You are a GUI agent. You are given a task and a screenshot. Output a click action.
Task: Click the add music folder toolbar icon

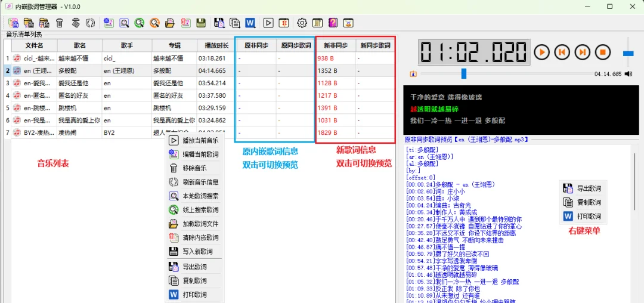coord(29,23)
